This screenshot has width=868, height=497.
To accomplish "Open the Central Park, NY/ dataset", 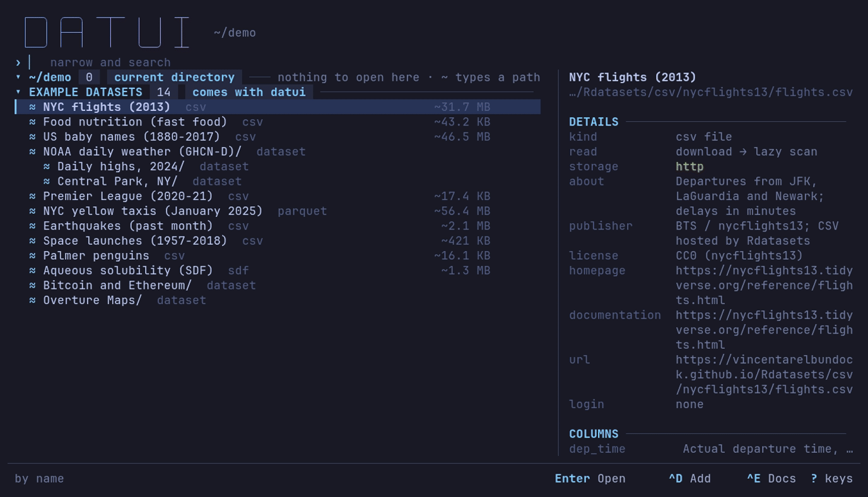I will (x=278, y=181).
